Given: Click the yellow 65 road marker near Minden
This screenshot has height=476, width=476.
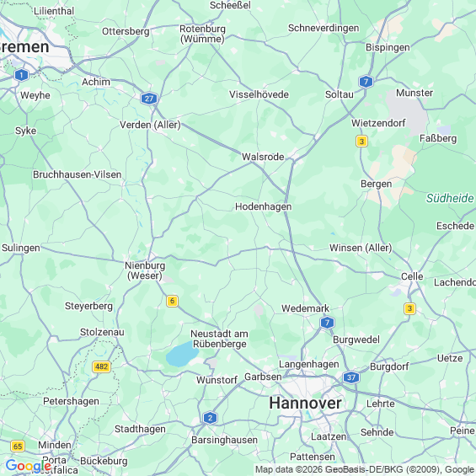Looking at the screenshot, I should 18,447.
